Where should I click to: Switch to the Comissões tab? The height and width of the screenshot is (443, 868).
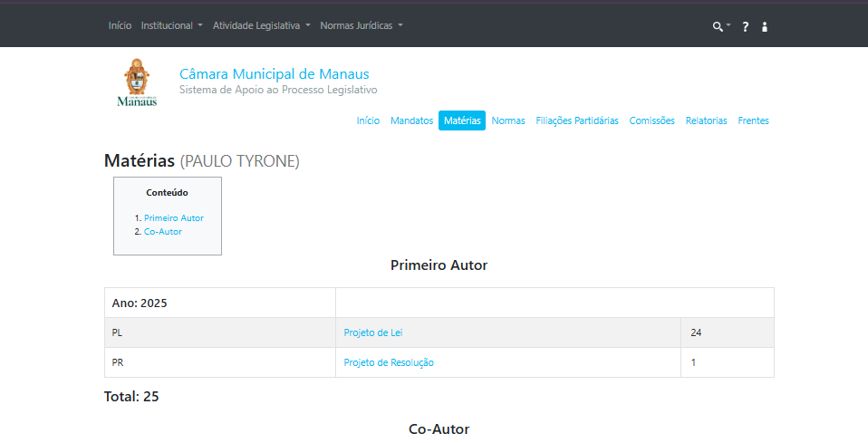(x=651, y=120)
